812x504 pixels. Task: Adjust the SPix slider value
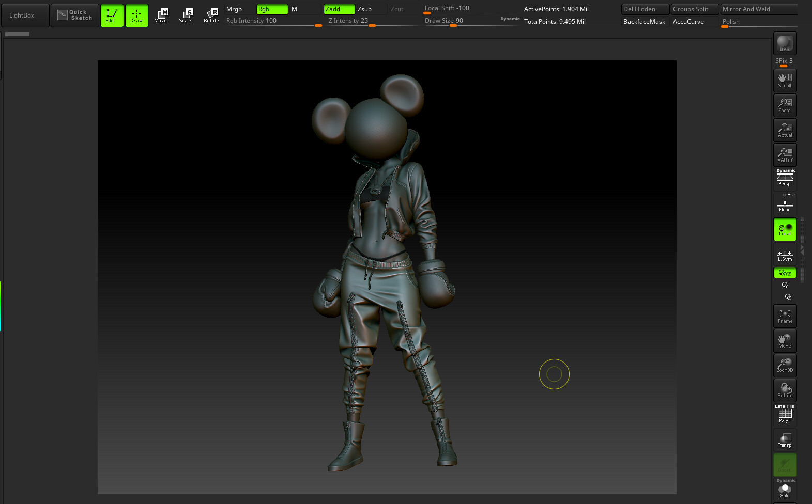click(785, 61)
